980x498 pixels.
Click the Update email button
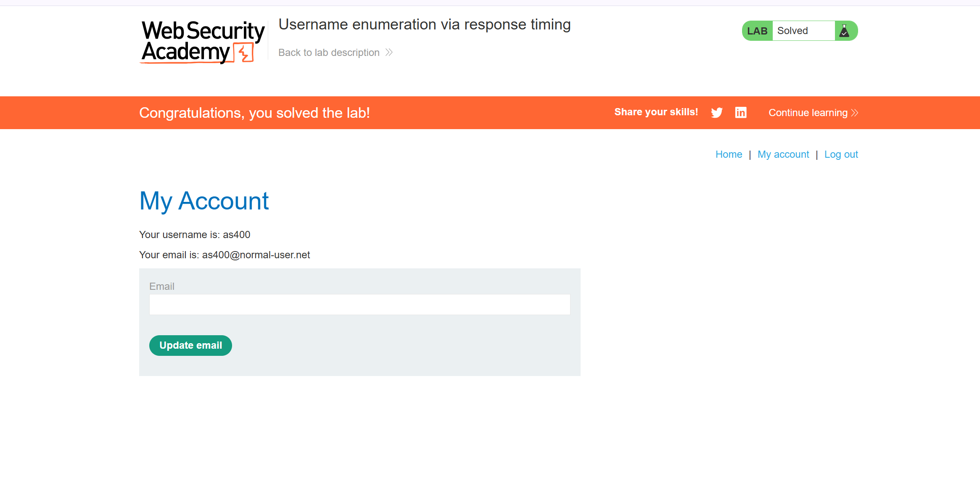[190, 345]
